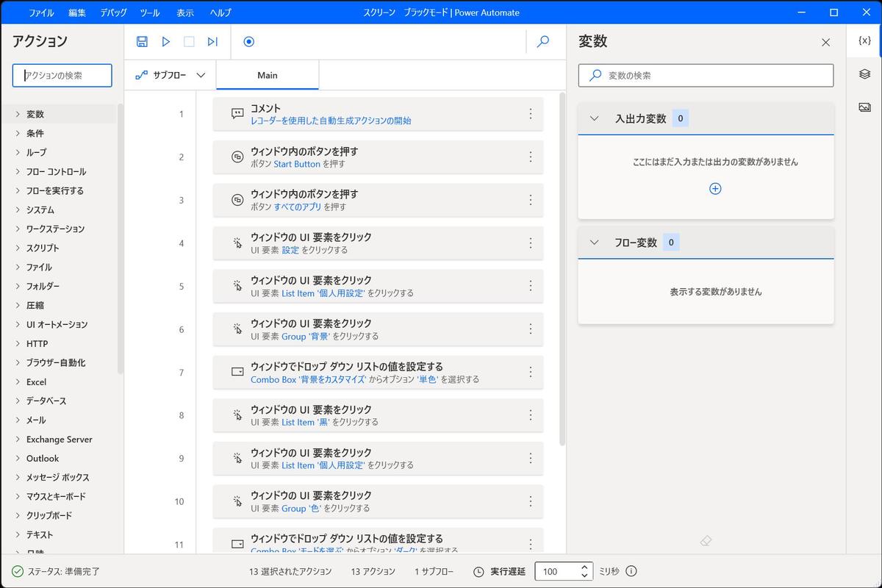Run the next action using step icon
The height and width of the screenshot is (588, 882).
[x=212, y=42]
